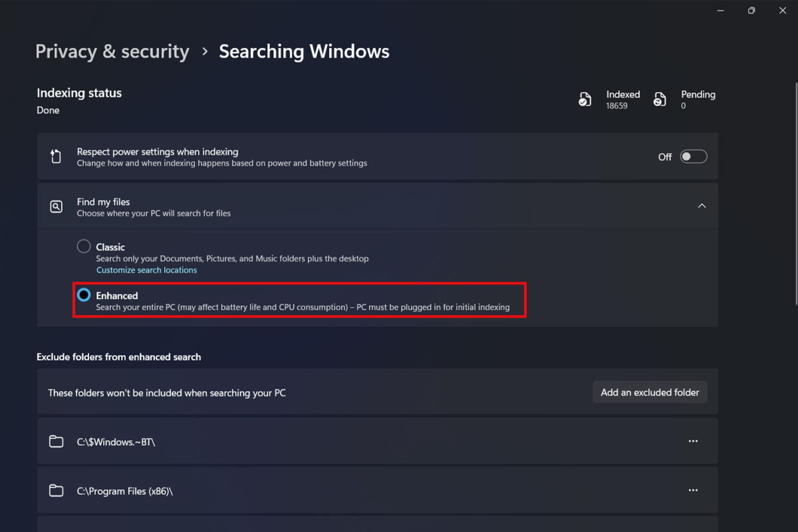
Task: Click the Pending files status icon
Action: 660,99
